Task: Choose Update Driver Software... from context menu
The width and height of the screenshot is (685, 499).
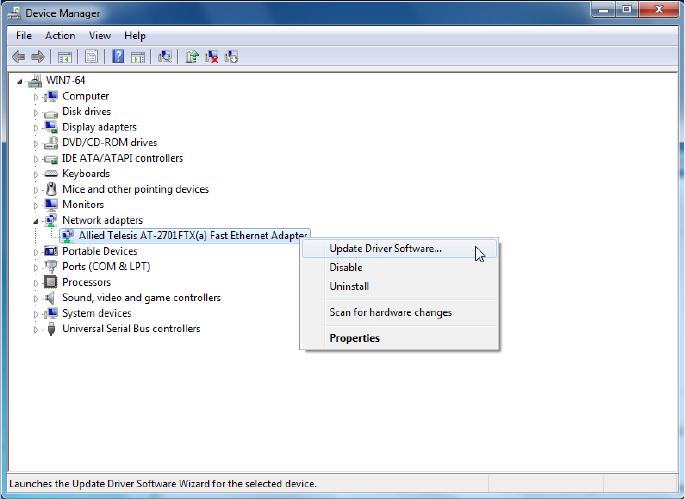Action: (399, 249)
